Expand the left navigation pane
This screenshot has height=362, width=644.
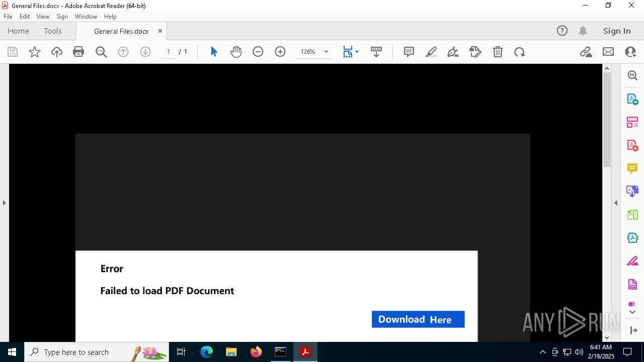point(4,203)
